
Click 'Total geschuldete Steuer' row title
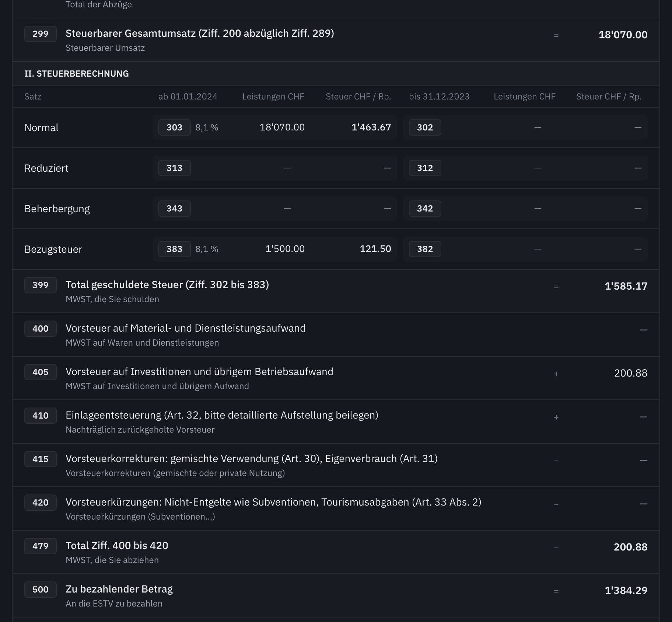point(167,285)
